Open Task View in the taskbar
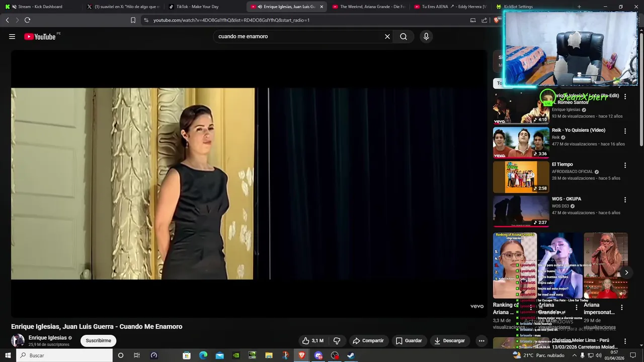 [x=136, y=355]
